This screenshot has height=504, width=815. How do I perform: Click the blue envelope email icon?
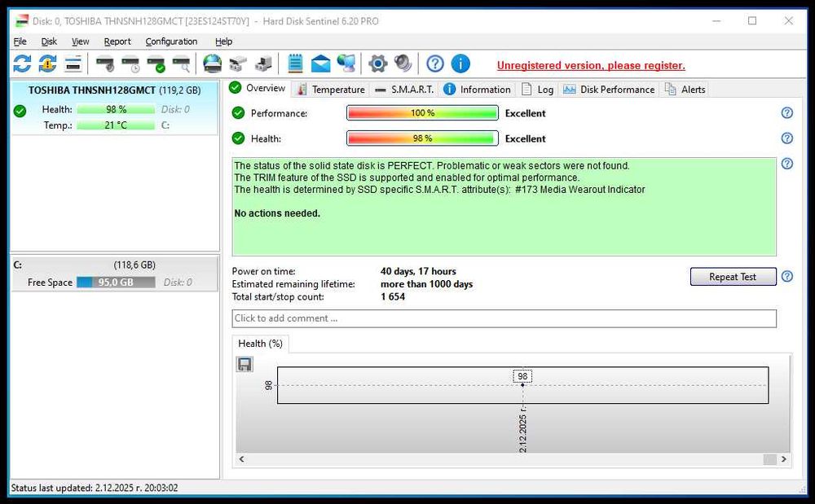tap(320, 64)
